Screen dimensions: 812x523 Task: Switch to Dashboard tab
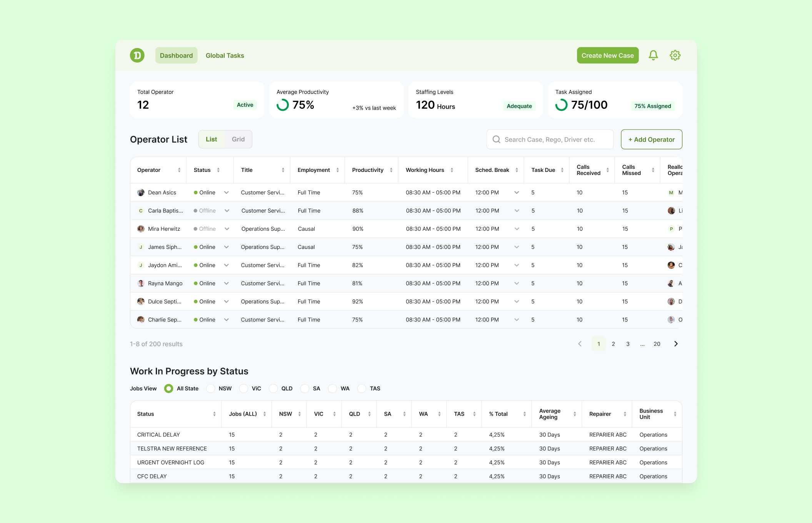click(176, 55)
